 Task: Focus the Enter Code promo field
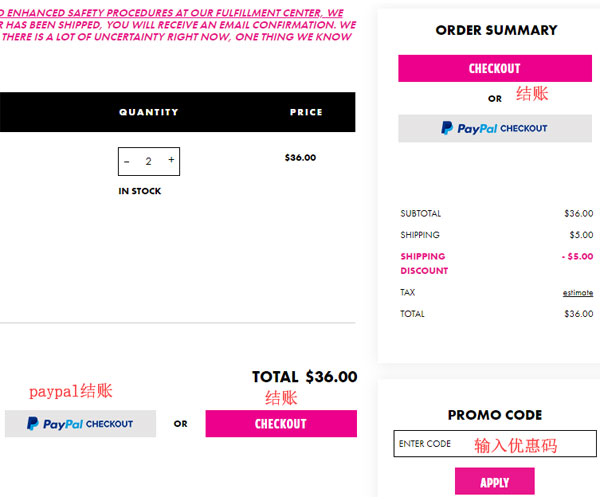(x=495, y=444)
